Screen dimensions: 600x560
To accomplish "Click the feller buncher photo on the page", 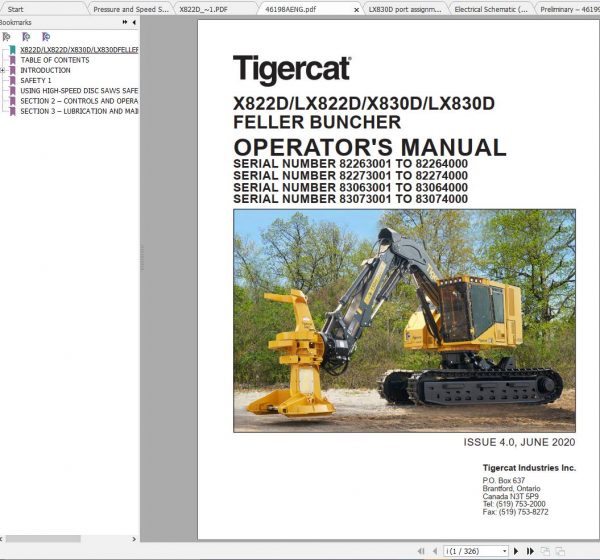I will coord(404,321).
